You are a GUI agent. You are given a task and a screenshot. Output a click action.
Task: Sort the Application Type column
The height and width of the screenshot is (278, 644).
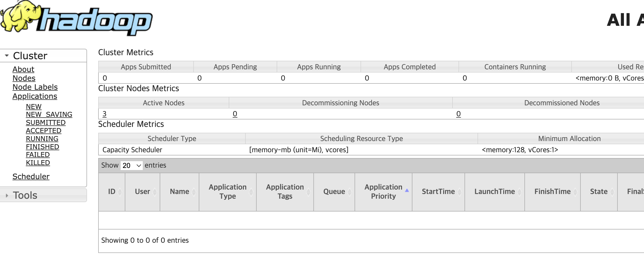click(x=251, y=192)
